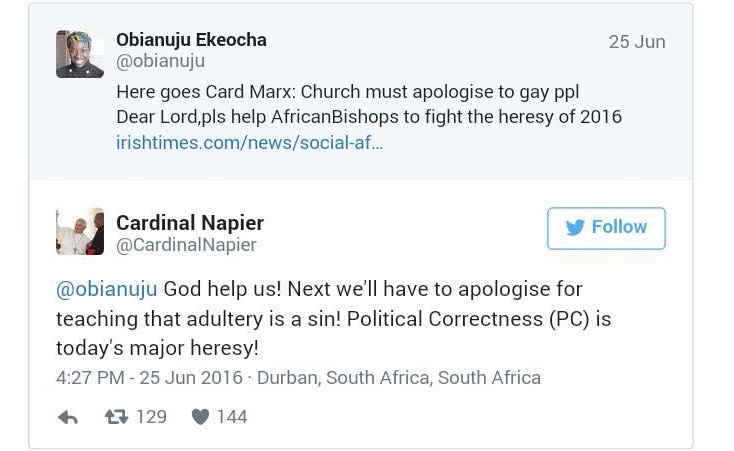Open the irishtimes.com article link

249,143
